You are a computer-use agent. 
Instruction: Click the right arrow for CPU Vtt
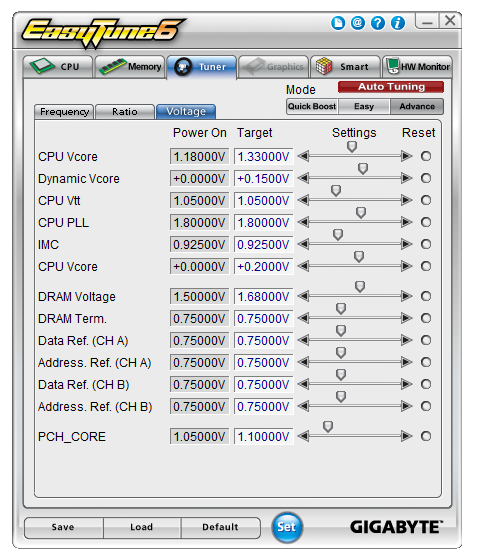coord(407,200)
